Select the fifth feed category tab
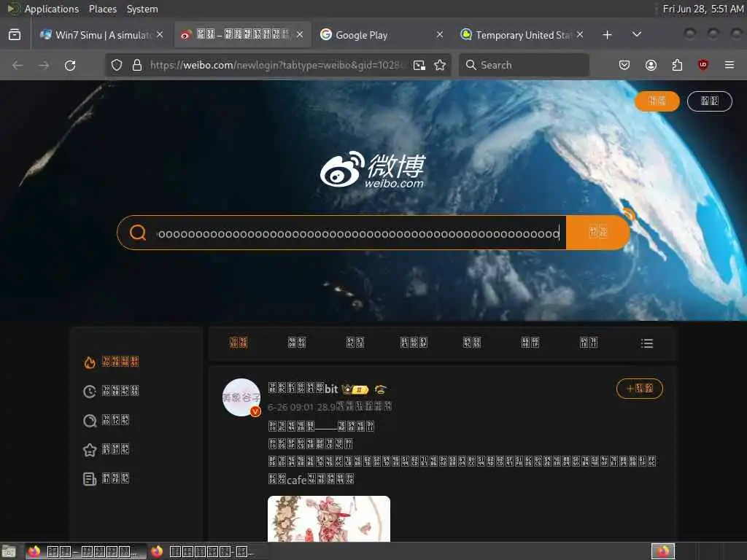Viewport: 747px width, 560px height. click(472, 343)
